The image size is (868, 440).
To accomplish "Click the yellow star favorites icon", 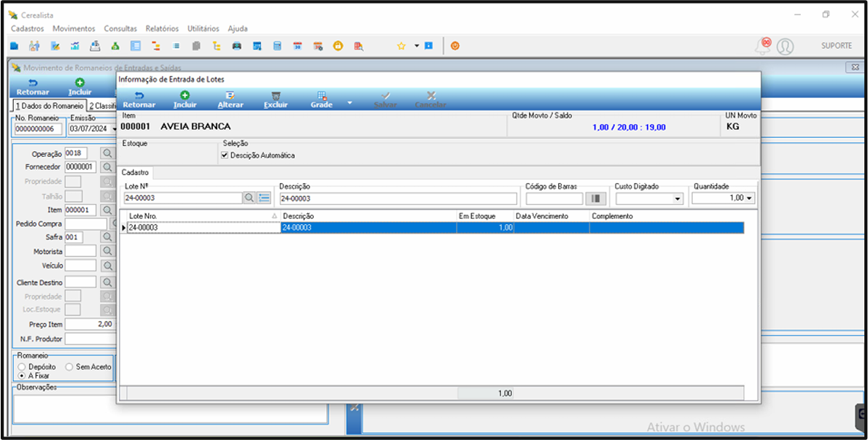I will 401,46.
